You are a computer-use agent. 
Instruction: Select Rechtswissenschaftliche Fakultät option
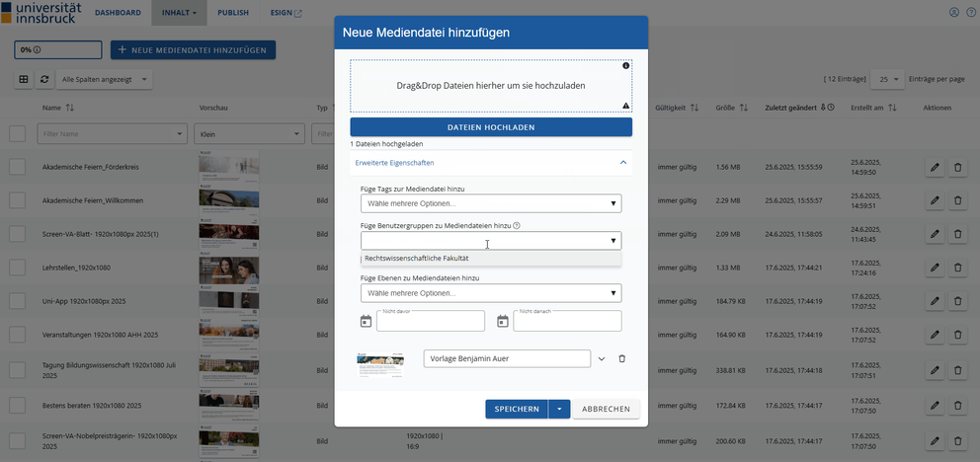pyautogui.click(x=417, y=258)
